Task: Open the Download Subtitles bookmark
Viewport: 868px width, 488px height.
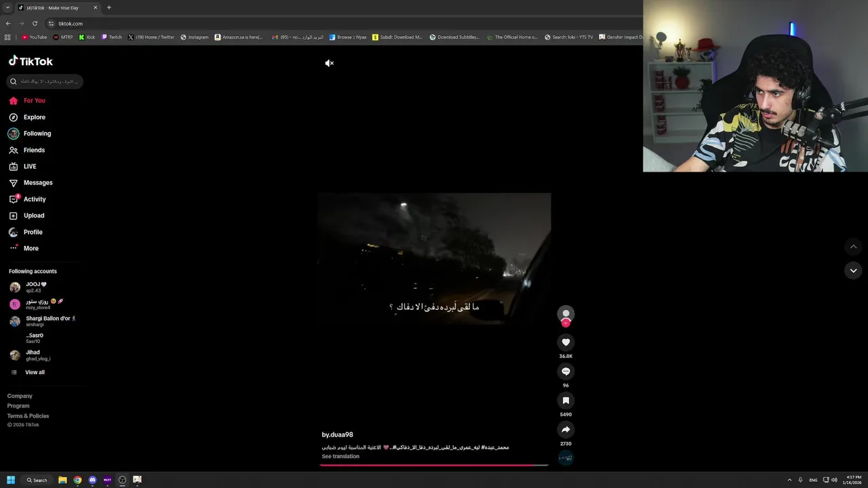Action: [454, 37]
